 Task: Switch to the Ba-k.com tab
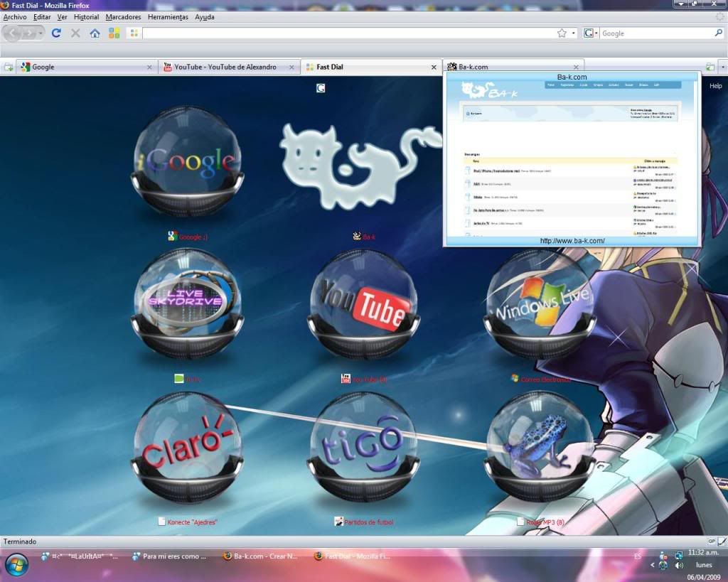pos(513,67)
